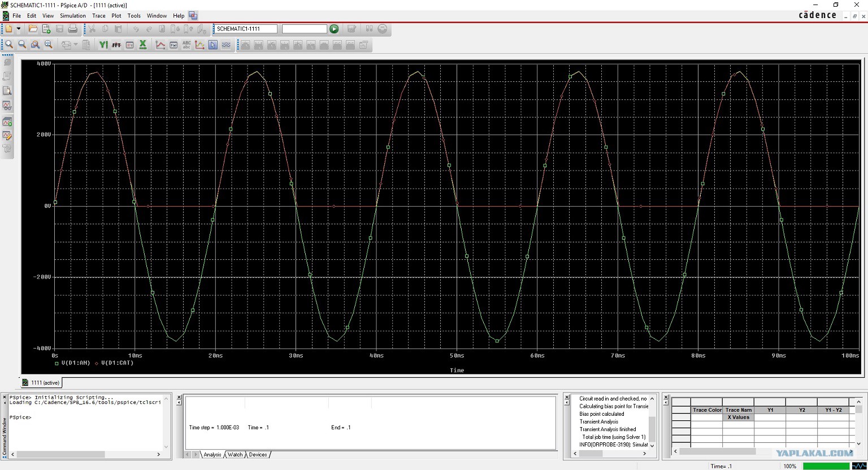The height and width of the screenshot is (470, 868).
Task: Click the Trace Color column header
Action: tap(707, 410)
